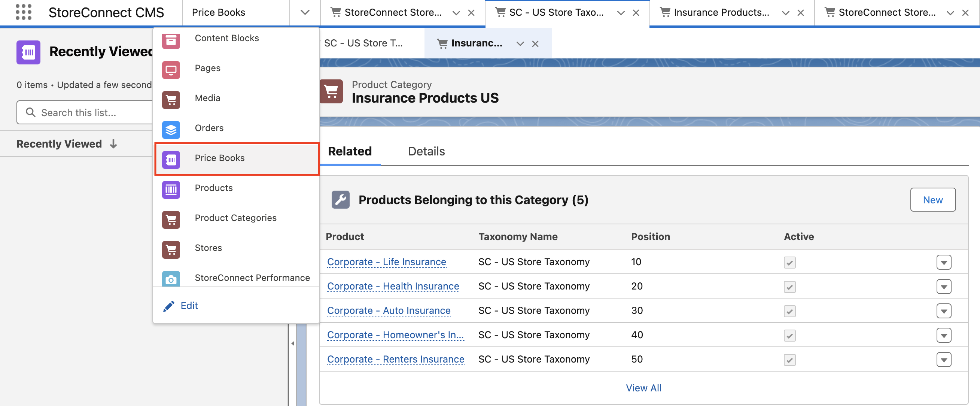Close the first StoreConnect Store tab

tap(471, 13)
